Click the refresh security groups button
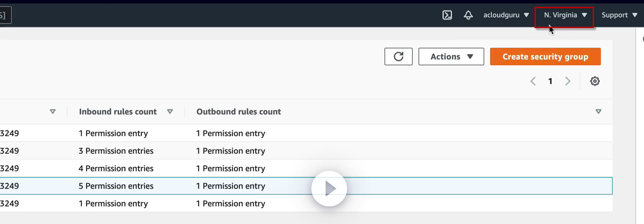Viewport: 644px width, 224px height. [398, 57]
